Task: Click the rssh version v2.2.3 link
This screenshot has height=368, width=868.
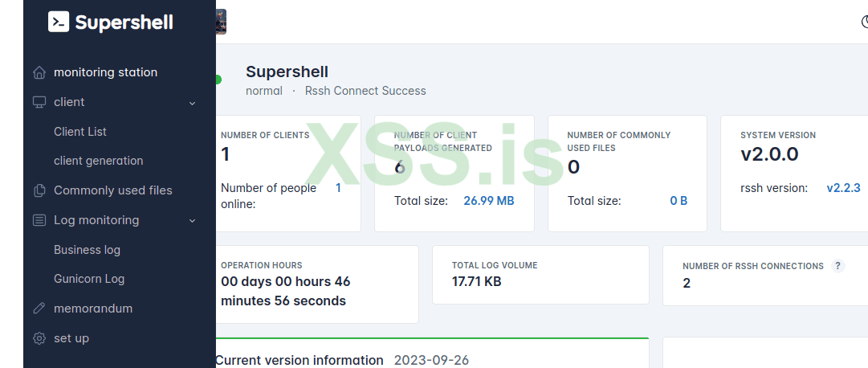Action: 844,188
